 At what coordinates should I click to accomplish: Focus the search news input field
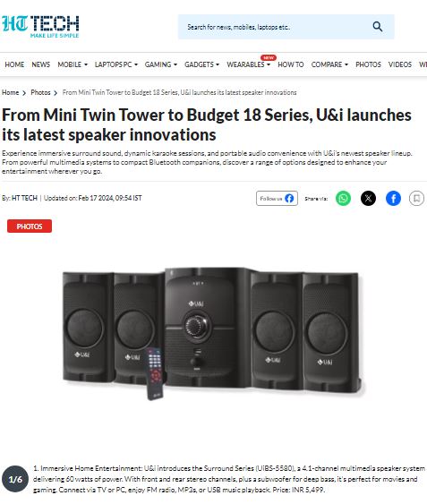click(277, 27)
